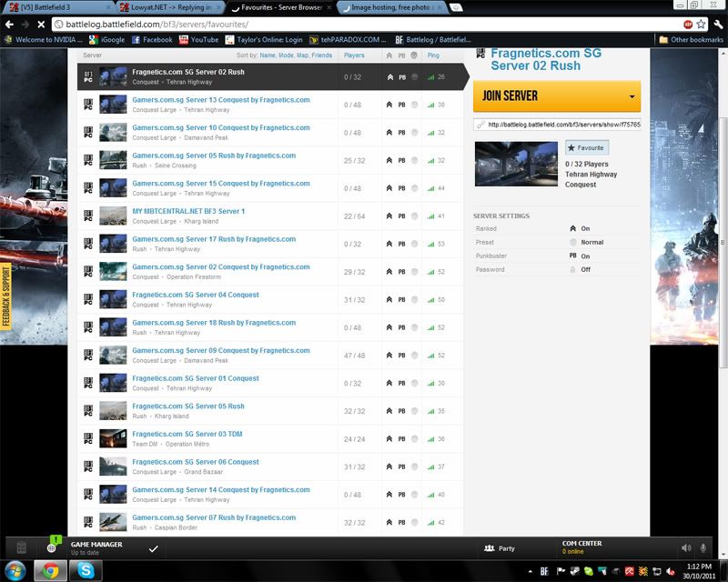The height and width of the screenshot is (582, 728).
Task: Click the ping bars of Fragnetics Server 03 TDM
Action: tap(430, 439)
